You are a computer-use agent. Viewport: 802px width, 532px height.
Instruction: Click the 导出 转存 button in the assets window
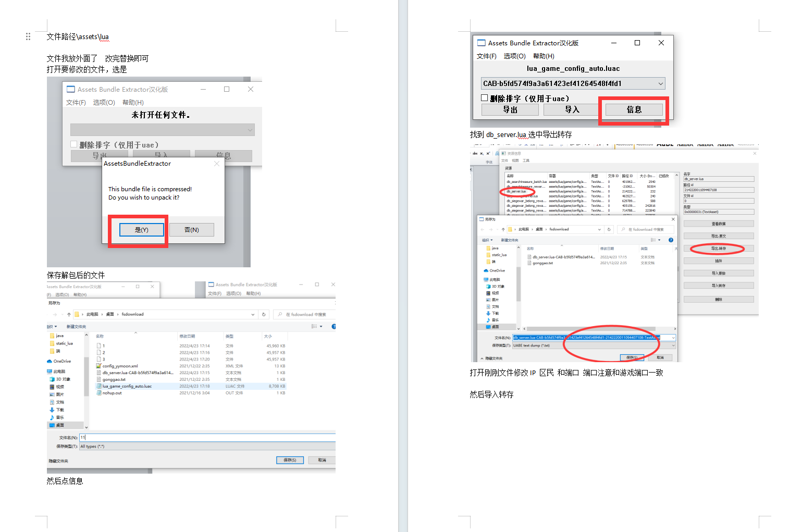(x=718, y=249)
